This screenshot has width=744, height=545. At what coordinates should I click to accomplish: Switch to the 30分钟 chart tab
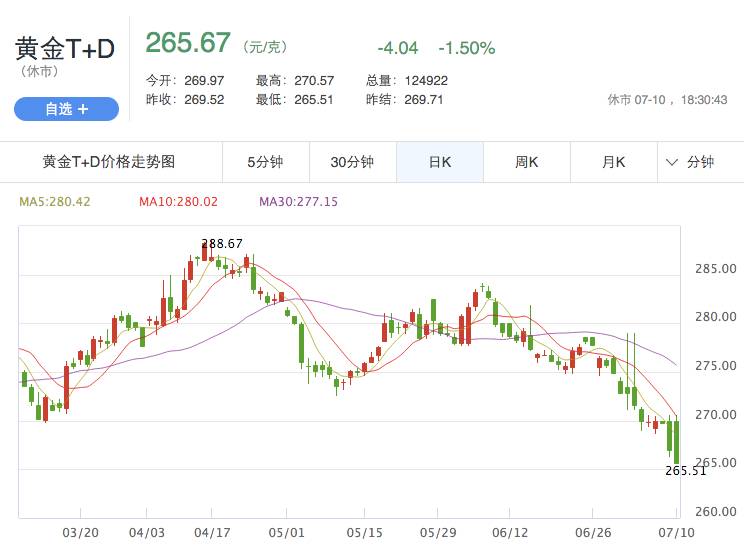coord(353,162)
